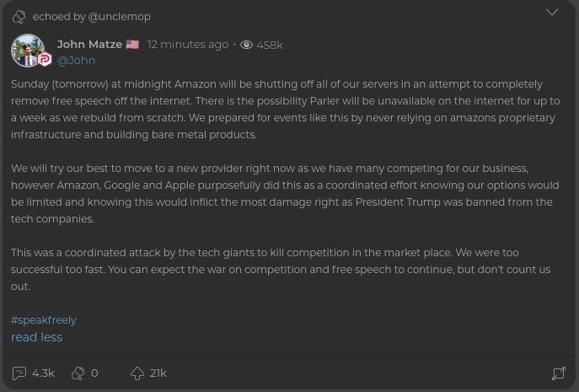Click the echo count showing 0
579x392 pixels.
(94, 373)
